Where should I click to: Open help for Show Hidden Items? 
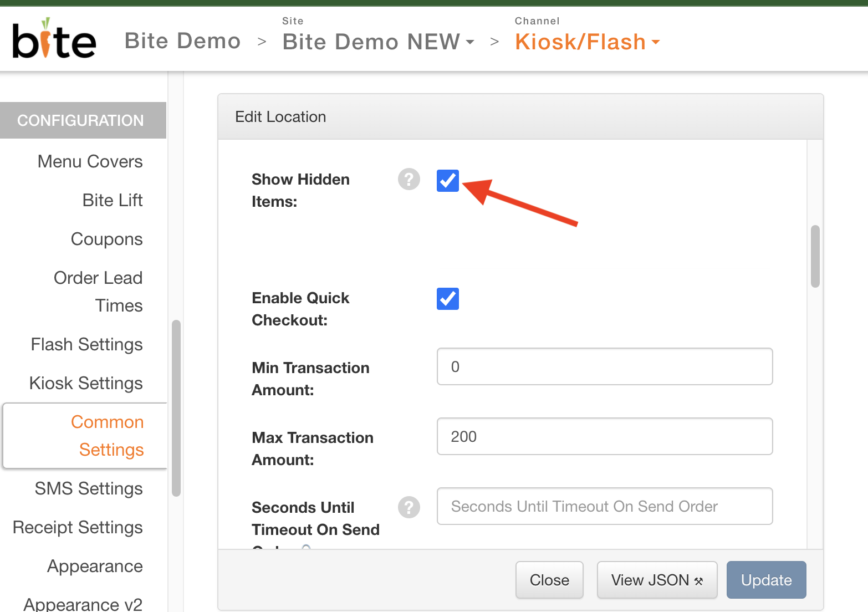[x=409, y=180]
